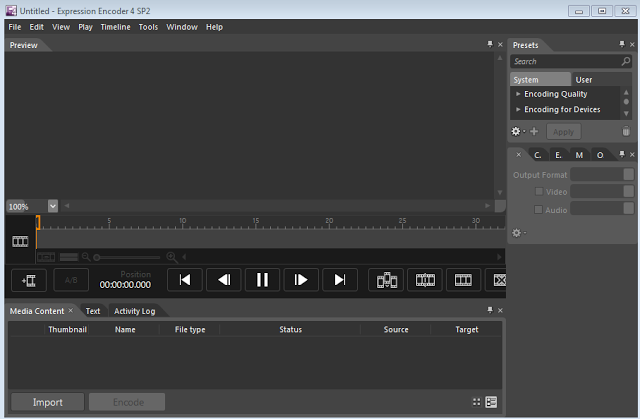Toggle the Audio output checkbox
Image resolution: width=640 pixels, height=419 pixels.
pos(538,210)
